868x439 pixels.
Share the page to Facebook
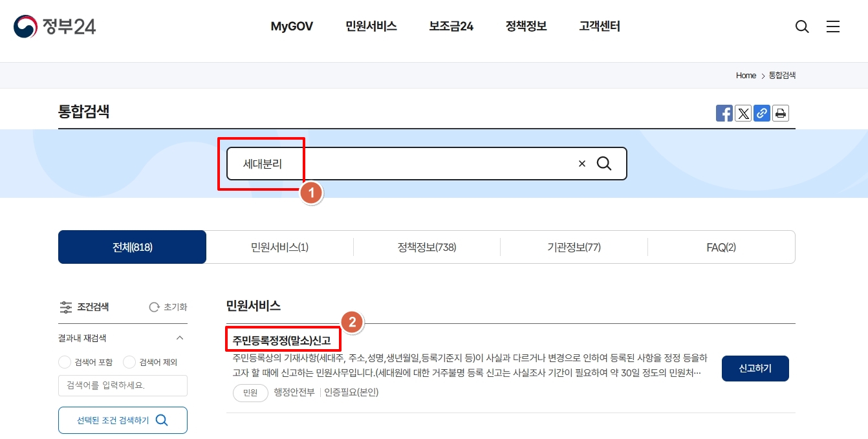tap(724, 113)
